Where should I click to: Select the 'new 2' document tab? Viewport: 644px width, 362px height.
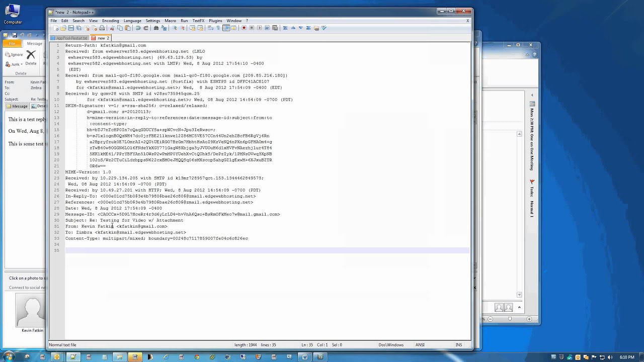click(101, 38)
